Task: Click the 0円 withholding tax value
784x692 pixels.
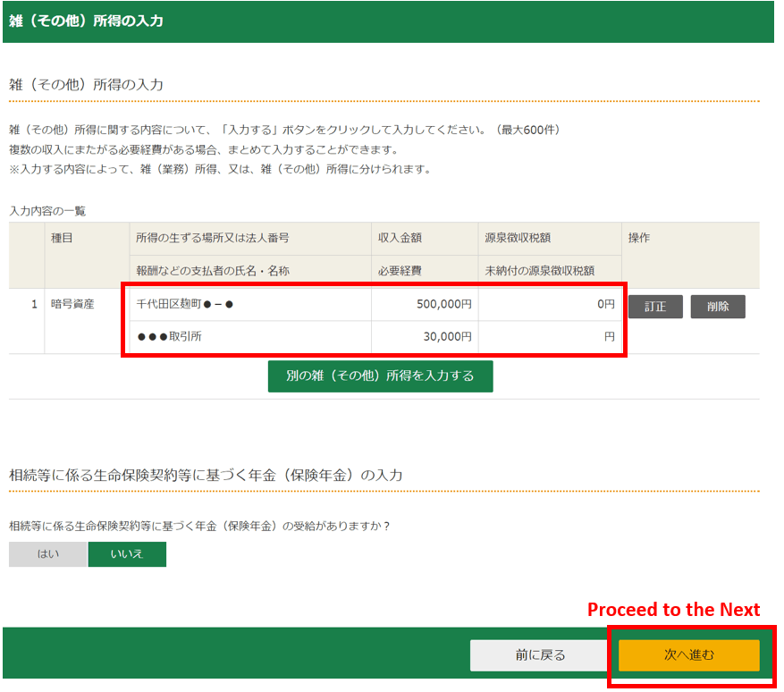Action: [606, 304]
